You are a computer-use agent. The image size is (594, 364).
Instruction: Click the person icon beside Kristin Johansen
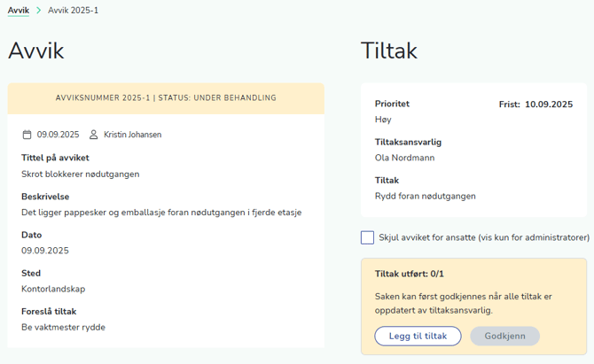94,135
